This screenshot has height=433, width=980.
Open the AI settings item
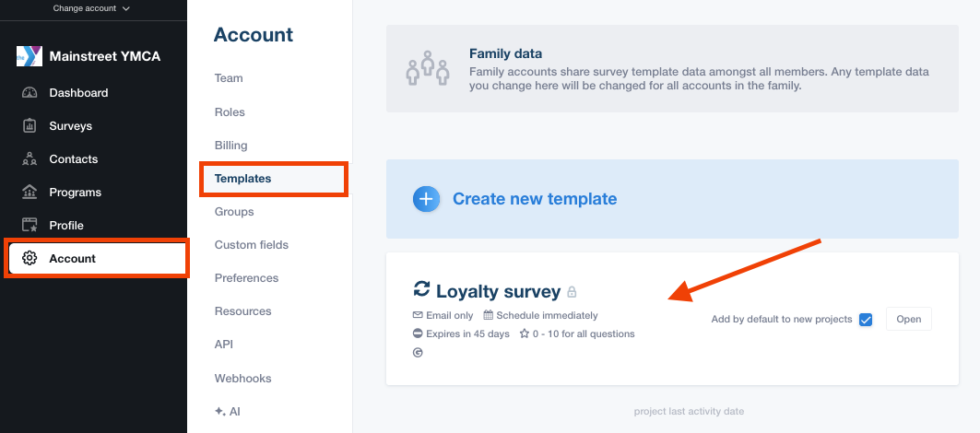click(x=227, y=412)
